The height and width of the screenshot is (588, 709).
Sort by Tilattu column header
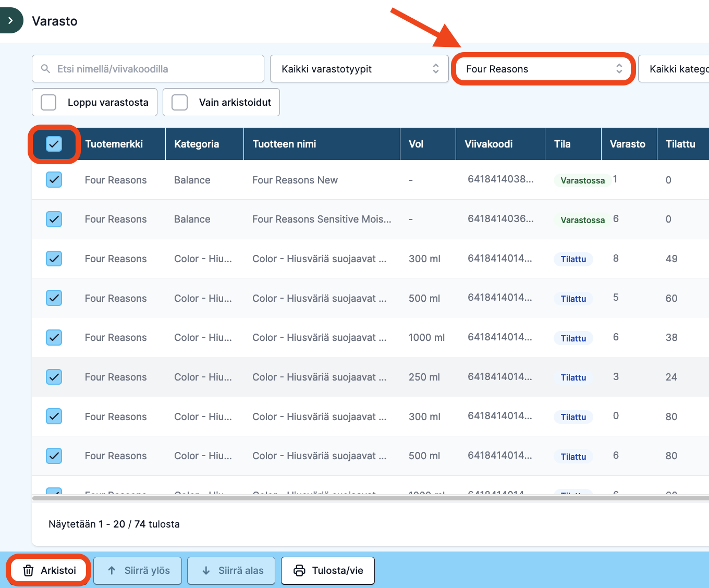(x=680, y=144)
